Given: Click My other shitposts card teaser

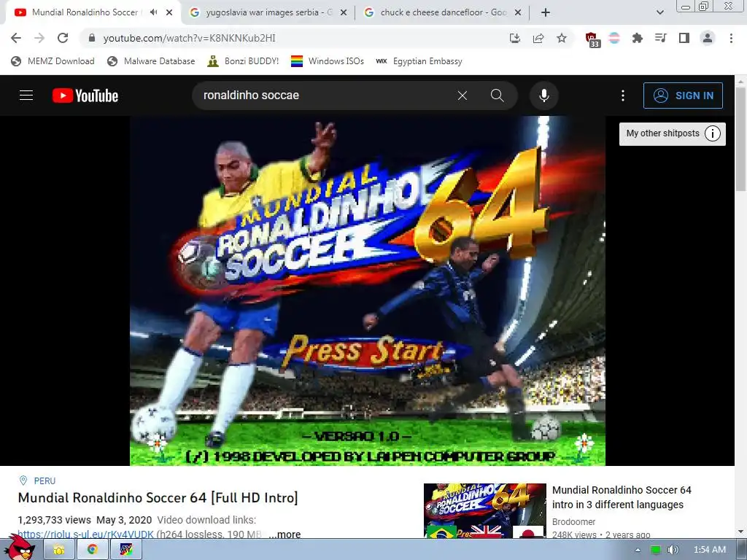Looking at the screenshot, I should pyautogui.click(x=662, y=133).
